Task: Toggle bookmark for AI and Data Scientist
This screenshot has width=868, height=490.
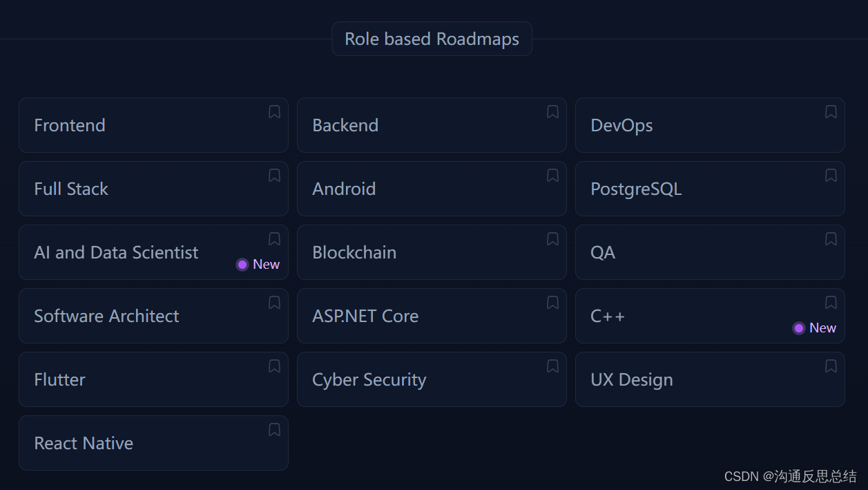Action: coord(274,239)
